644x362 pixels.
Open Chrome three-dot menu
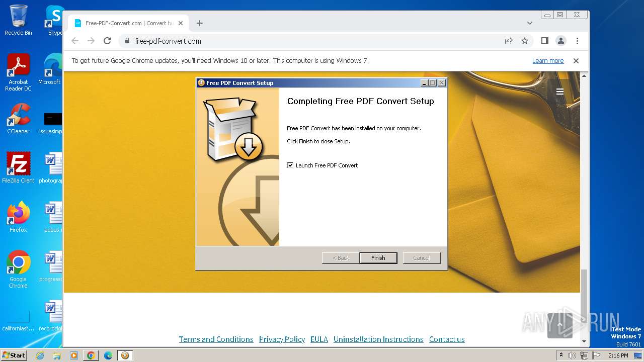(577, 41)
